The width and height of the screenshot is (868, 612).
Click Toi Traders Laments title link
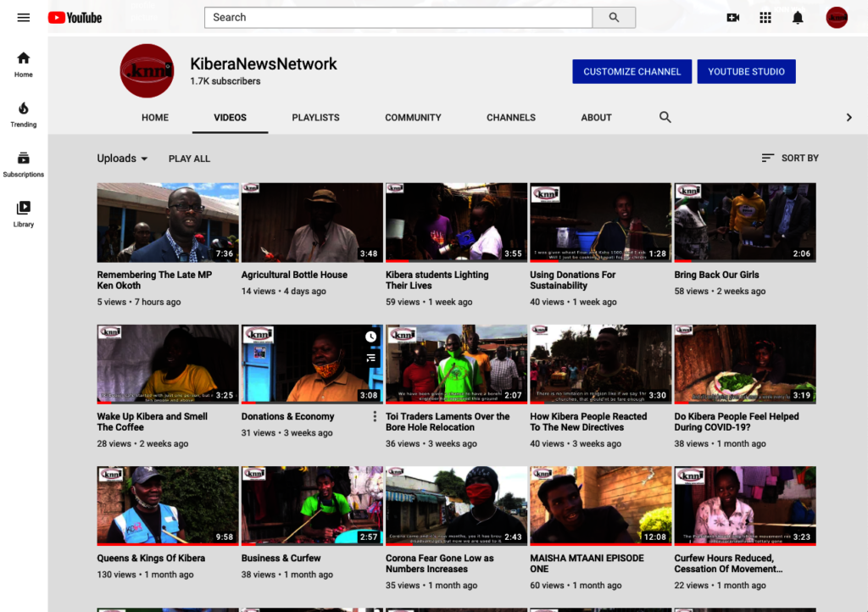click(x=448, y=421)
